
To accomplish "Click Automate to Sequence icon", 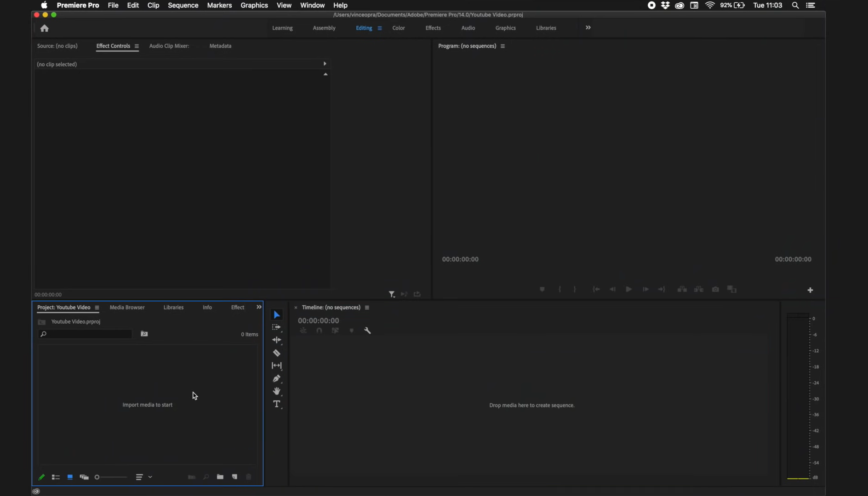I will click(x=192, y=477).
